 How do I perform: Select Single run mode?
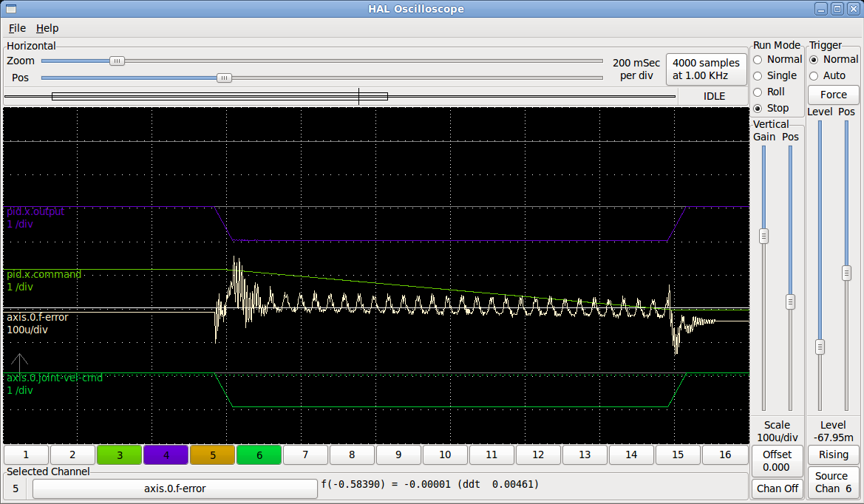click(775, 75)
